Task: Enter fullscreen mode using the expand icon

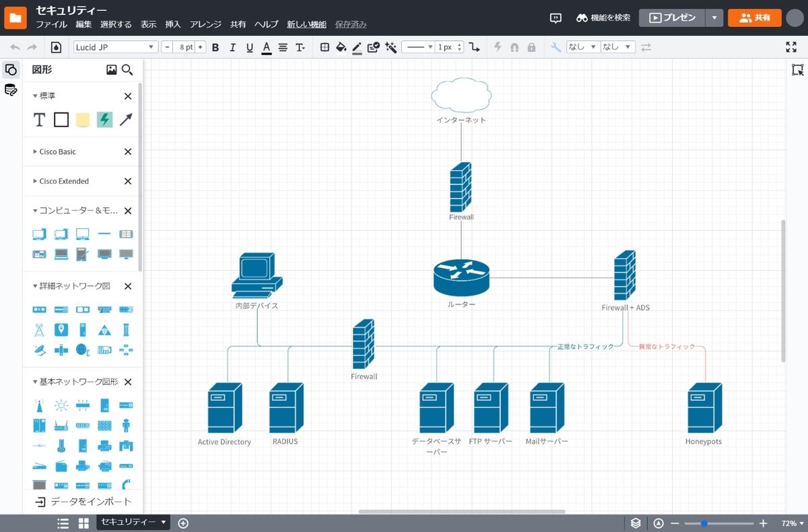Action: pos(791,47)
